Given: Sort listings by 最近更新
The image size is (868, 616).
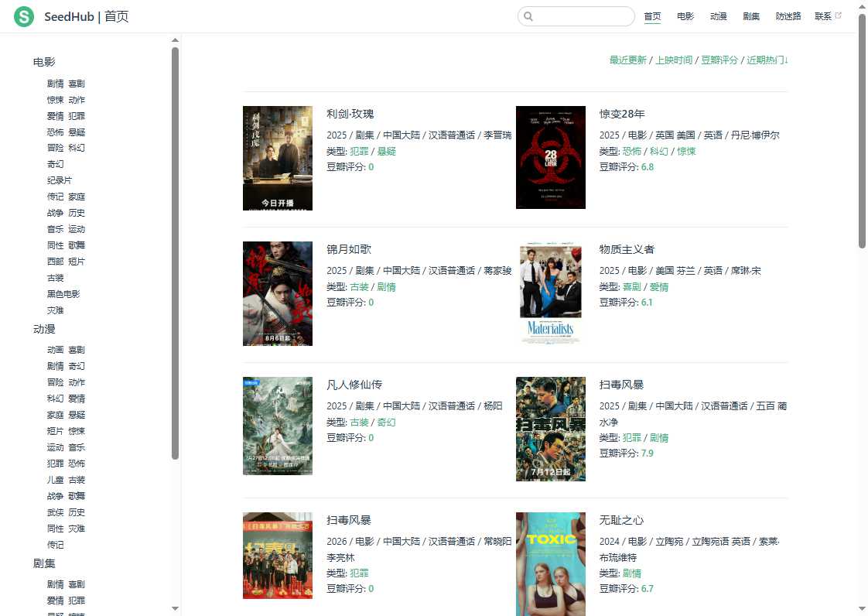Looking at the screenshot, I should (628, 60).
